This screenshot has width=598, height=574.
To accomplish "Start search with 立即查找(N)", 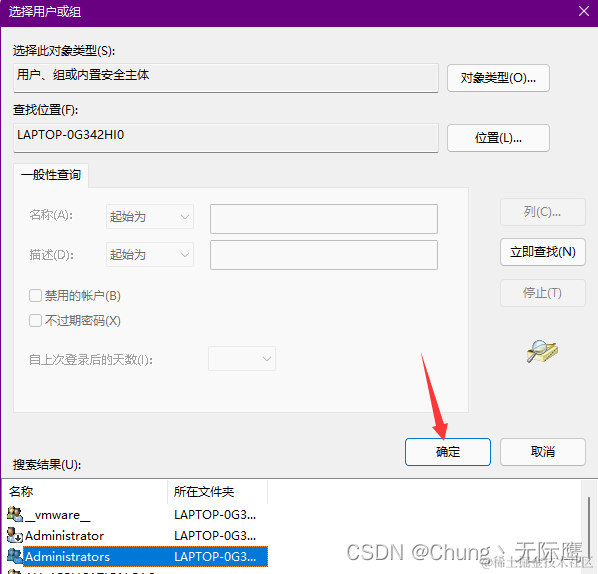I will pos(543,252).
